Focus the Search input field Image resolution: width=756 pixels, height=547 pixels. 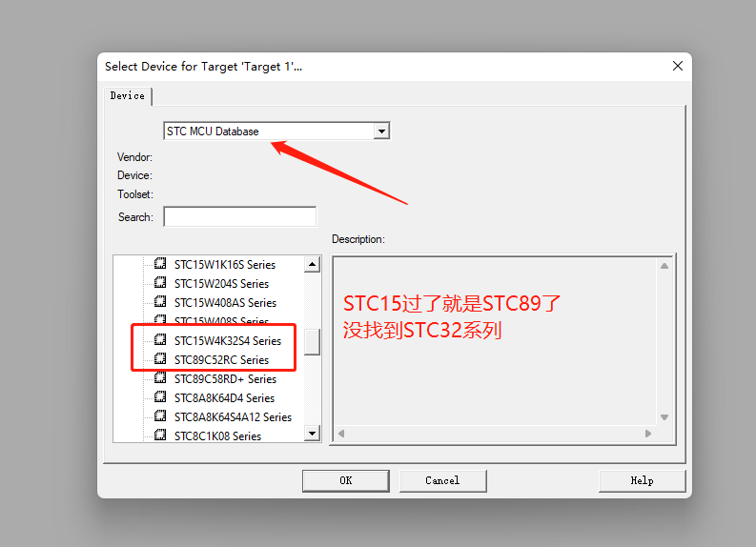[240, 216]
